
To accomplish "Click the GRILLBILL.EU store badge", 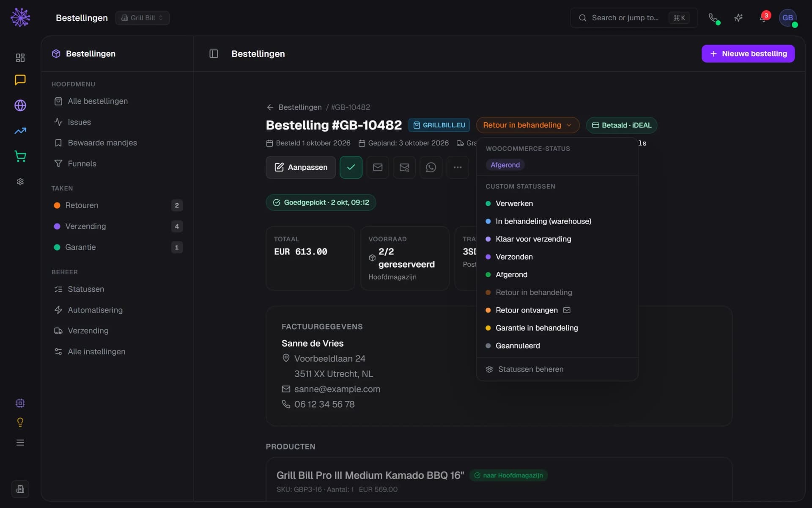I will click(x=439, y=125).
